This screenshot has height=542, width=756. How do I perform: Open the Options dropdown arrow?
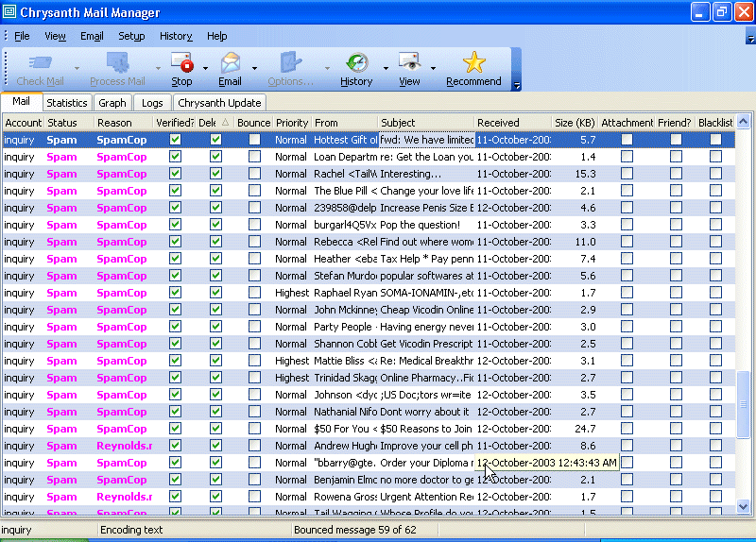[327, 68]
